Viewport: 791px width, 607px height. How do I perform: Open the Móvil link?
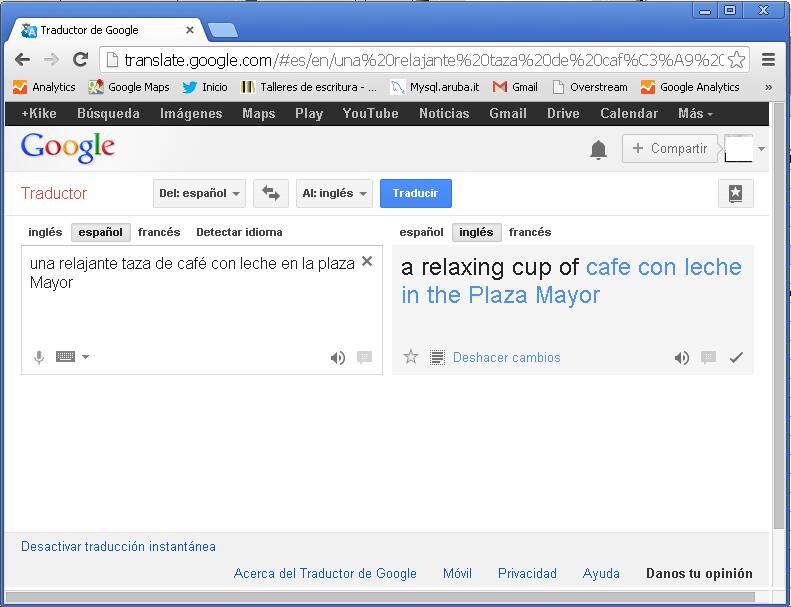click(x=457, y=574)
